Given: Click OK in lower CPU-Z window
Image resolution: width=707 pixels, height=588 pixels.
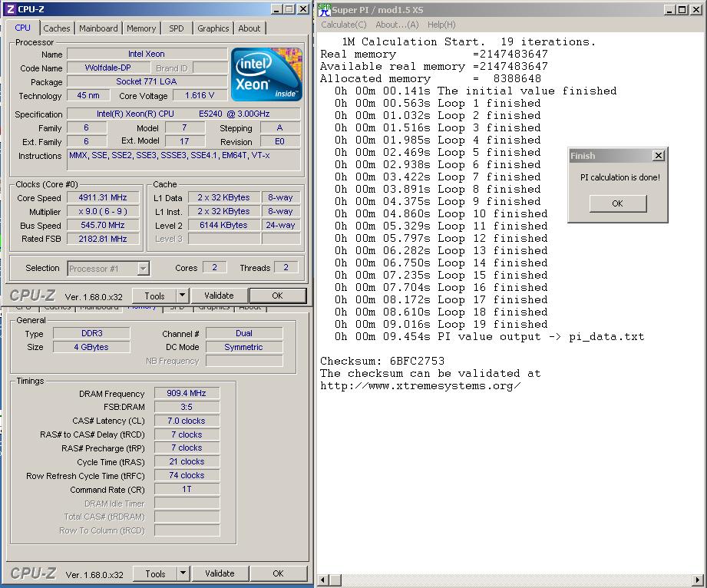Looking at the screenshot, I should [278, 573].
